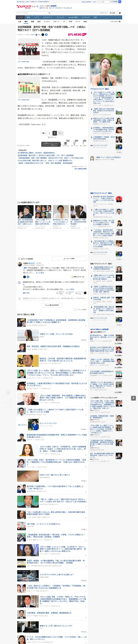138x644 pixels.
Task: Open related link せき止め湖が決壊
Action: 45,160
